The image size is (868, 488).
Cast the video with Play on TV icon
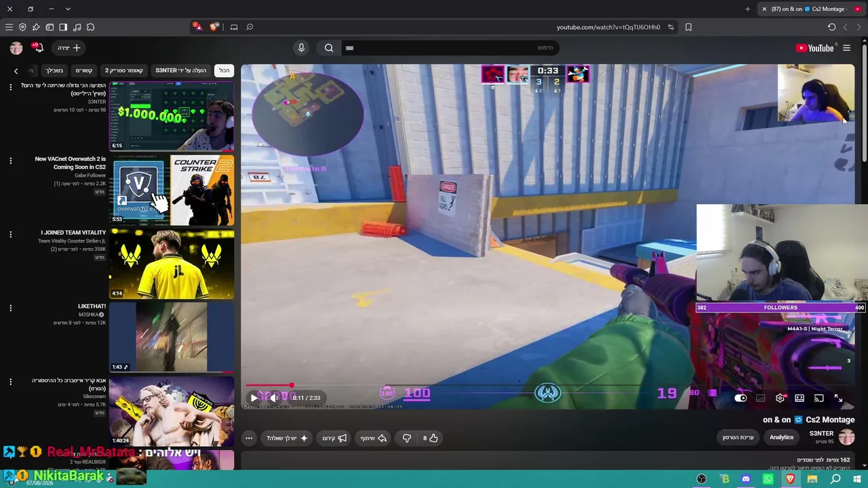click(818, 399)
